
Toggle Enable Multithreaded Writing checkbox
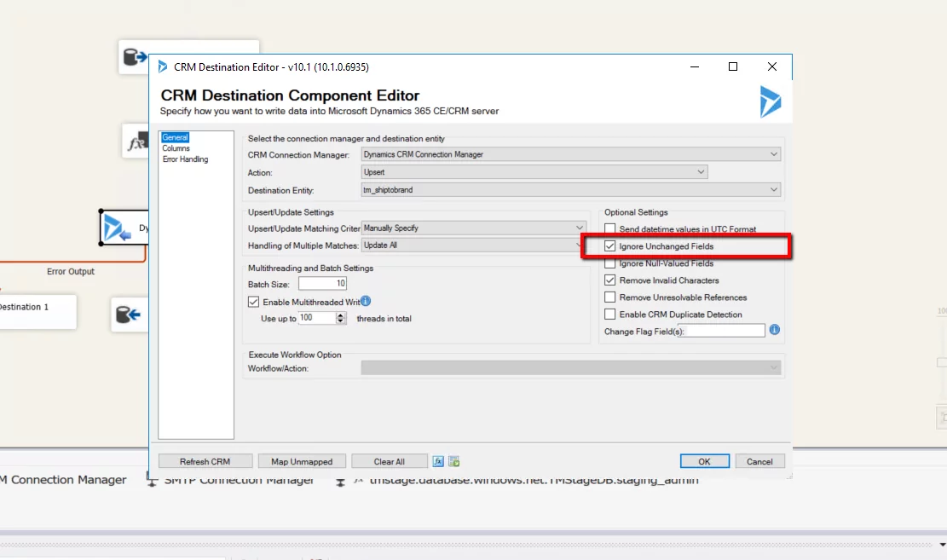[254, 302]
